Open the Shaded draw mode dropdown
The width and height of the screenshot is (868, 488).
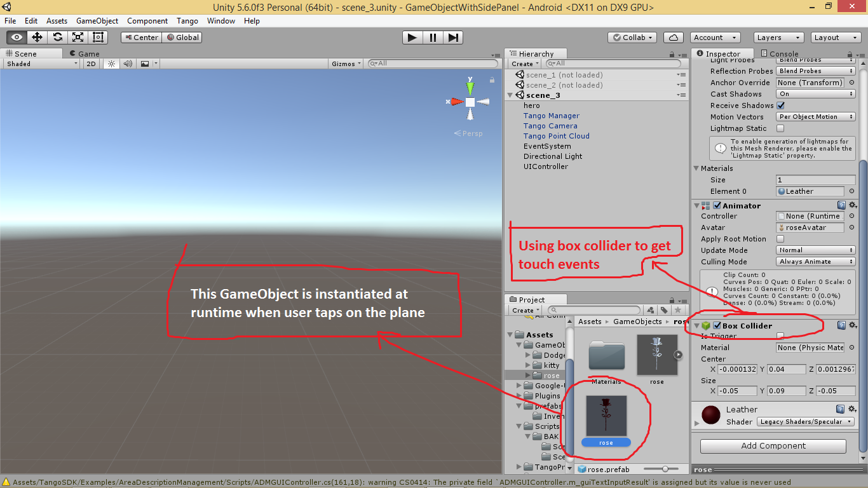point(42,64)
